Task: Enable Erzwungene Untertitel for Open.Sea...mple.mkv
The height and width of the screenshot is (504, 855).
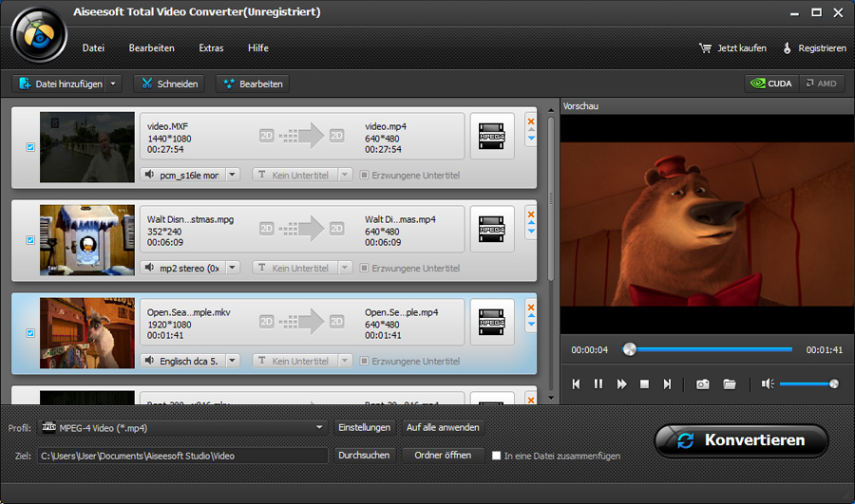Action: pos(364,361)
